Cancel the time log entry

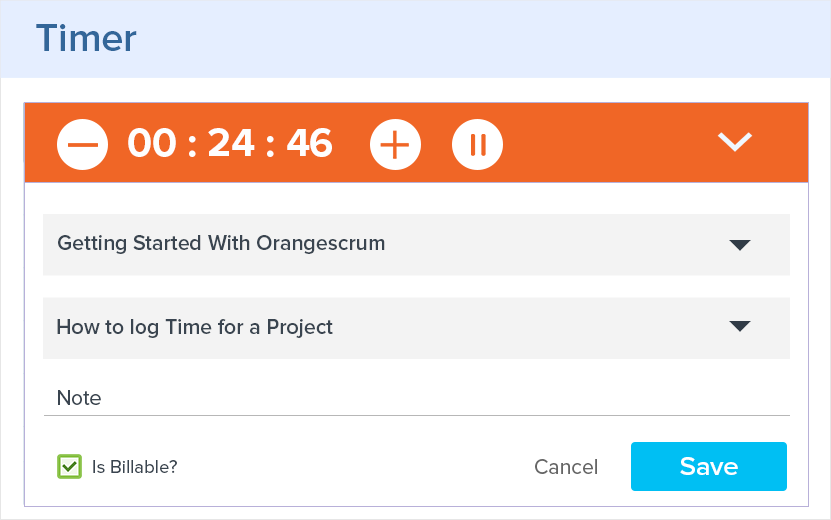566,467
